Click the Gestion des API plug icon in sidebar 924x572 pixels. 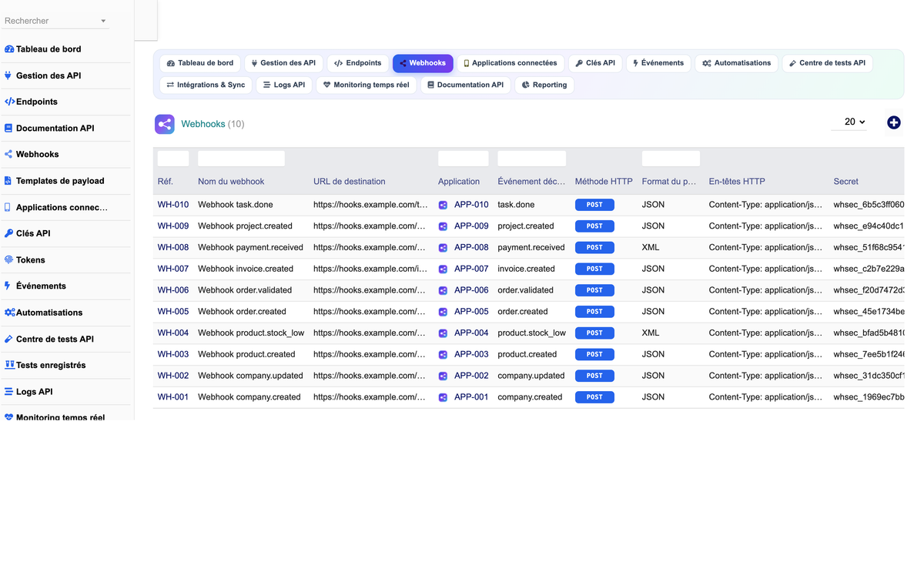click(x=8, y=75)
